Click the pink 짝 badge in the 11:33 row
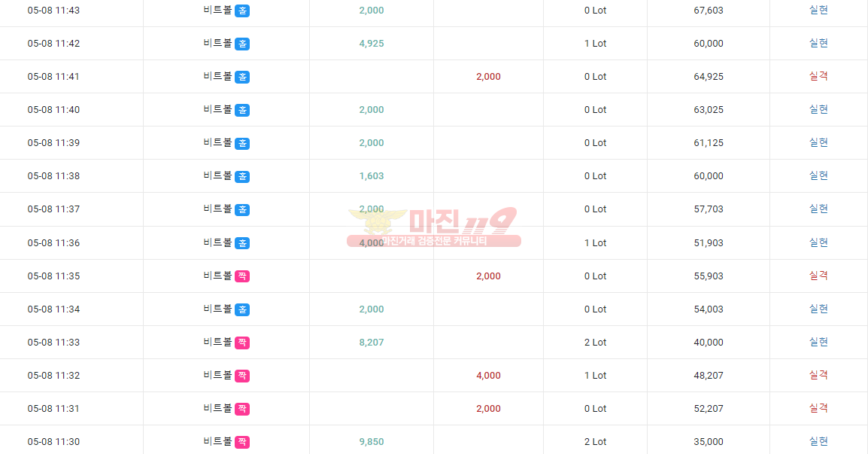The width and height of the screenshot is (868, 454). point(242,343)
